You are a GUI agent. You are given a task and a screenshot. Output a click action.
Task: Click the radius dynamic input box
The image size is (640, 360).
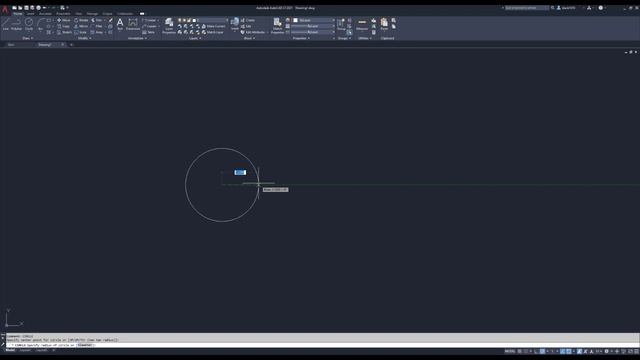click(240, 172)
